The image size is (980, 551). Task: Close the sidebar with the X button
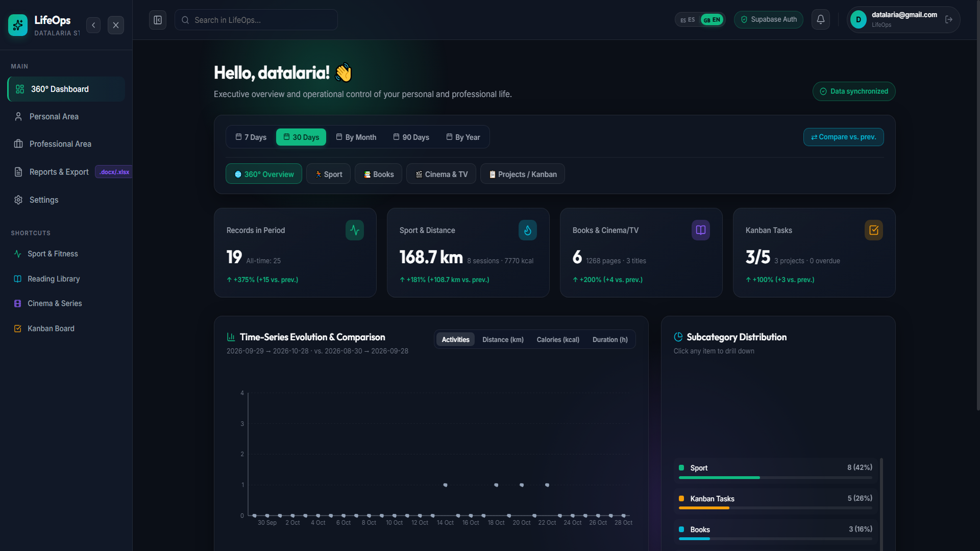116,25
